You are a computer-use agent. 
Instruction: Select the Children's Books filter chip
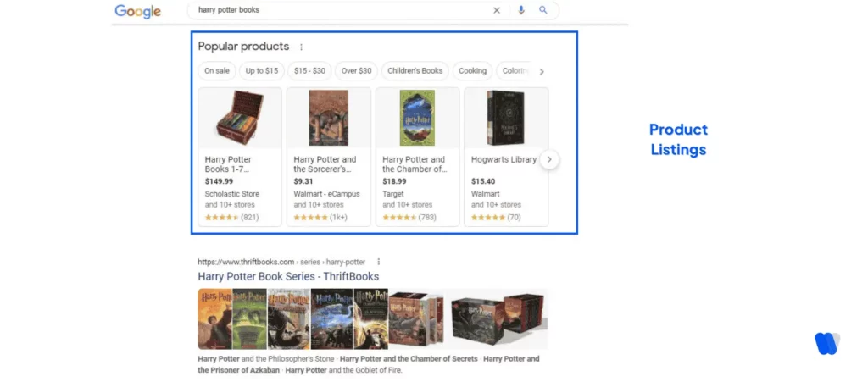(x=415, y=71)
